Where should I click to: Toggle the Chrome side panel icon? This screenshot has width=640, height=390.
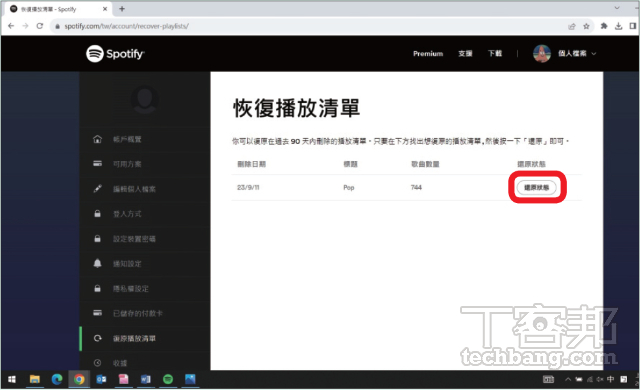[633, 26]
